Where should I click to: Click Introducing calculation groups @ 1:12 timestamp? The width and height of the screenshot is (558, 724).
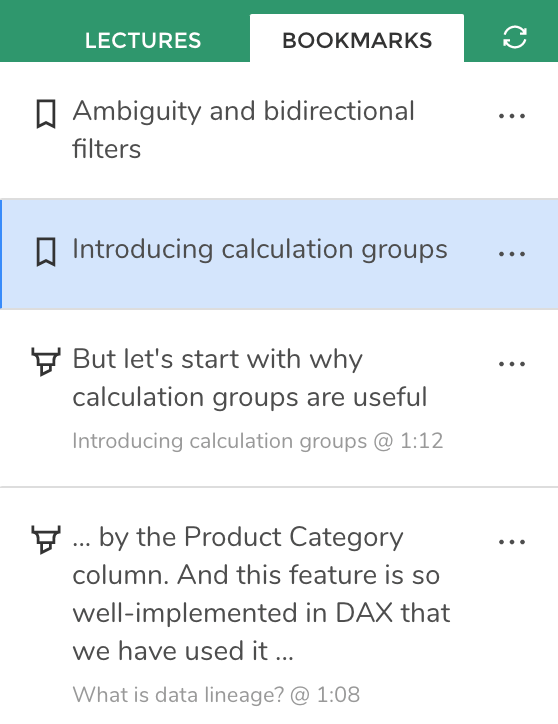click(x=258, y=441)
